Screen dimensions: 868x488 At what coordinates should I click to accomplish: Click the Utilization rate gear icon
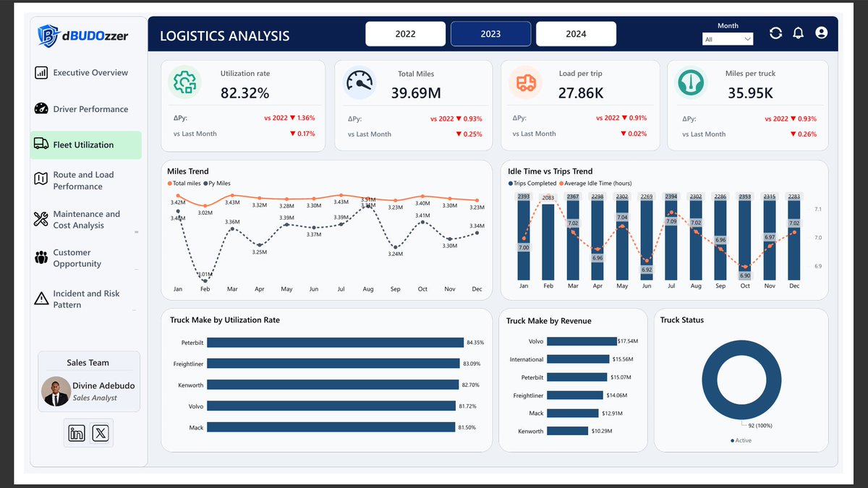184,82
